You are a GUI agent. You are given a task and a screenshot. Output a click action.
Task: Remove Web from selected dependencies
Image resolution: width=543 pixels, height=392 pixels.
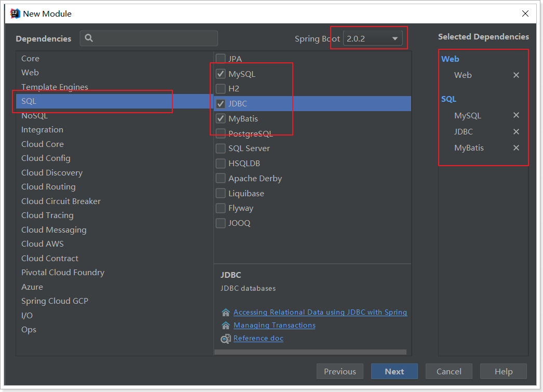[516, 75]
